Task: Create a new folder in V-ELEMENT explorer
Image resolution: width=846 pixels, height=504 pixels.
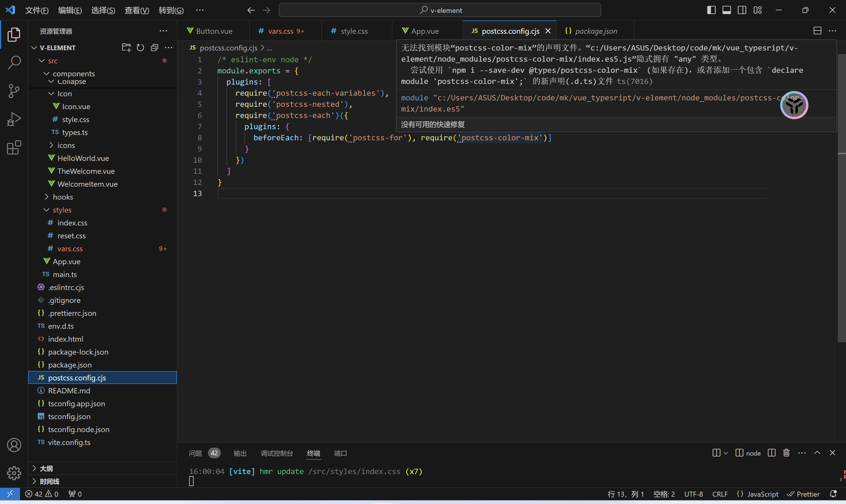Action: click(126, 48)
